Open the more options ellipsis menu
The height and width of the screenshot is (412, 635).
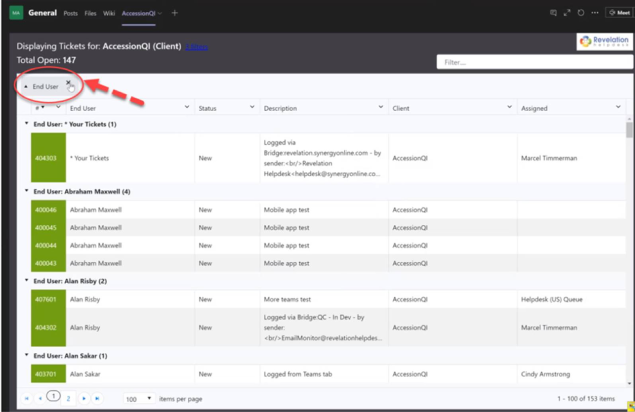tap(595, 13)
